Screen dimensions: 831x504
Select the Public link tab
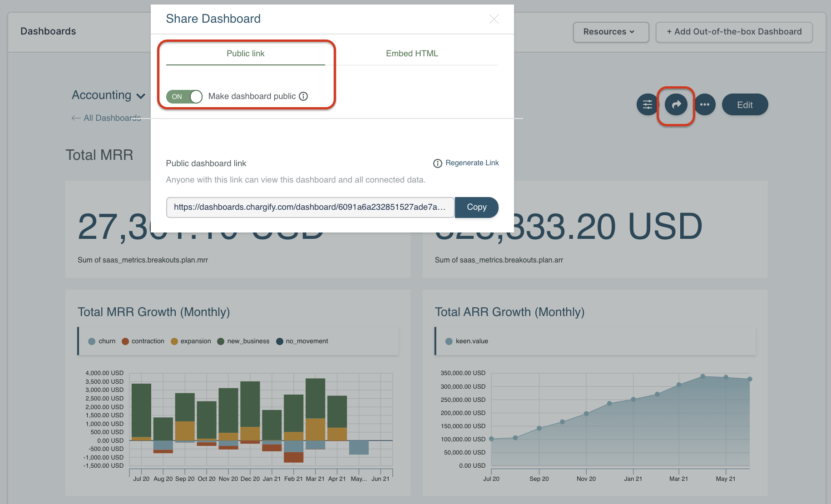coord(245,54)
